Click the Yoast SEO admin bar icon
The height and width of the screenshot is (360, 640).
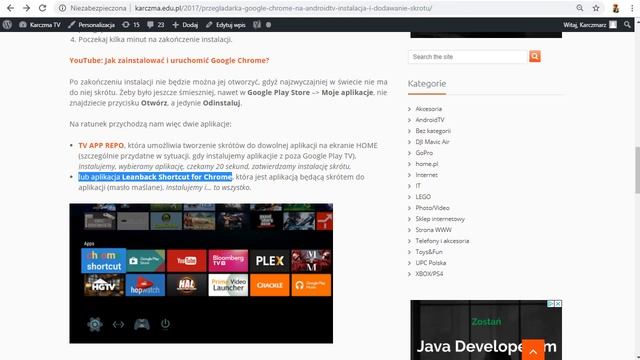coord(257,25)
